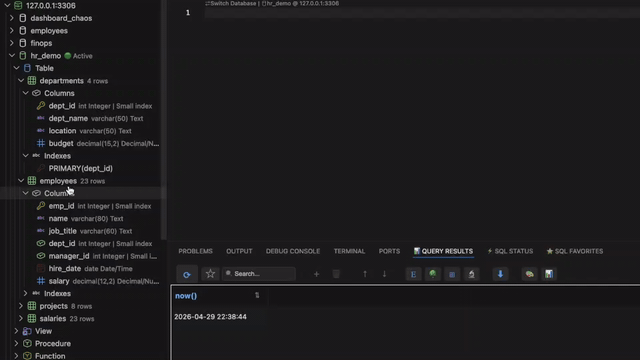Select the QUERY RESULTS tab
Viewport: 640px width, 360px height.
tap(443, 251)
